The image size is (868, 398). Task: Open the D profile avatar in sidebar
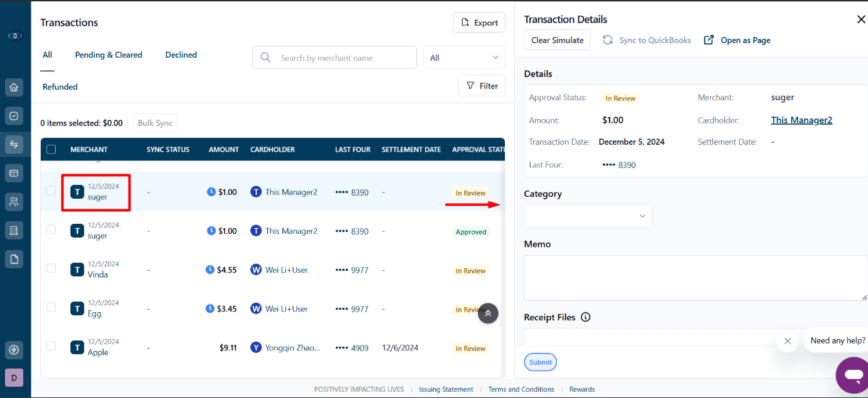coord(14,377)
